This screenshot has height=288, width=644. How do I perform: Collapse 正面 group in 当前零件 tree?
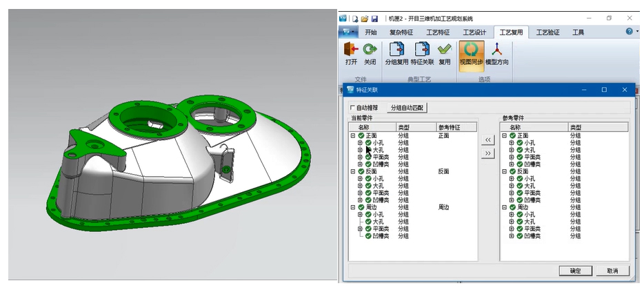coord(353,136)
